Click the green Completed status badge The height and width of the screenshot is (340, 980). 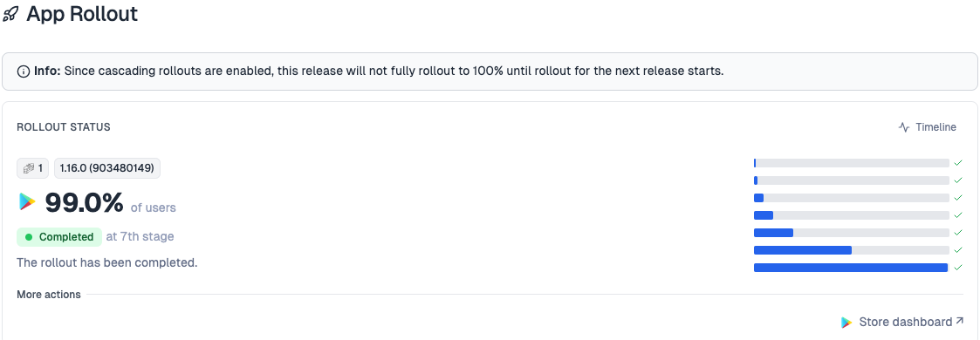point(59,237)
